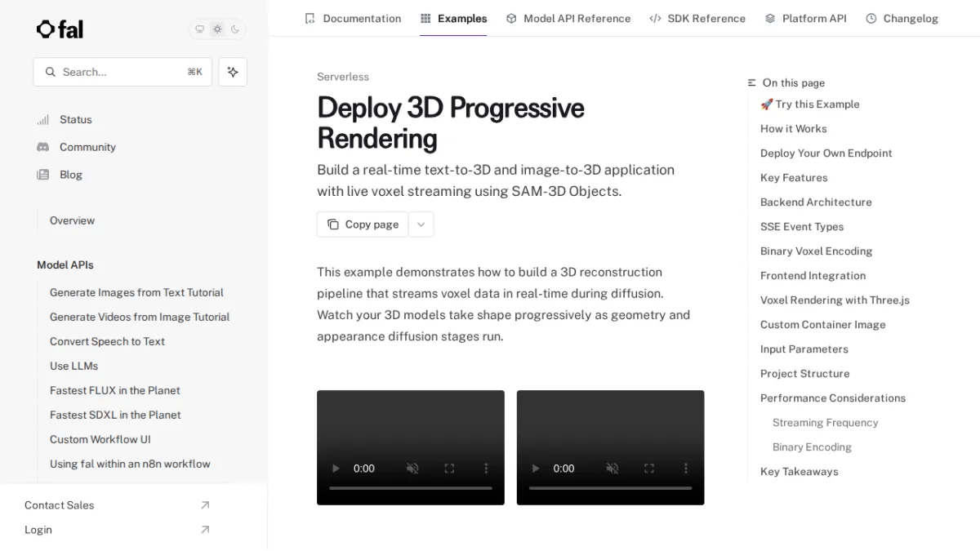Play the left video
This screenshot has height=551, width=980.
click(336, 469)
